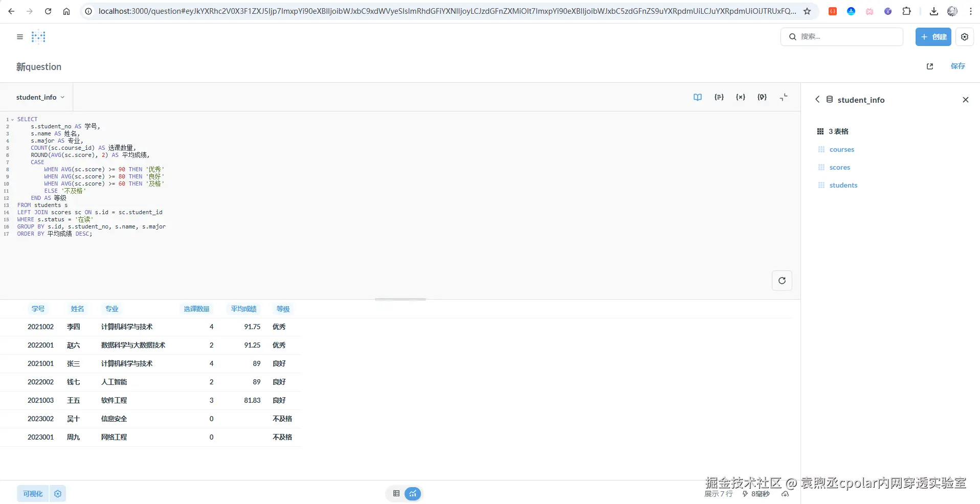Click the 可视化 visualization button
980x504 pixels.
33,494
